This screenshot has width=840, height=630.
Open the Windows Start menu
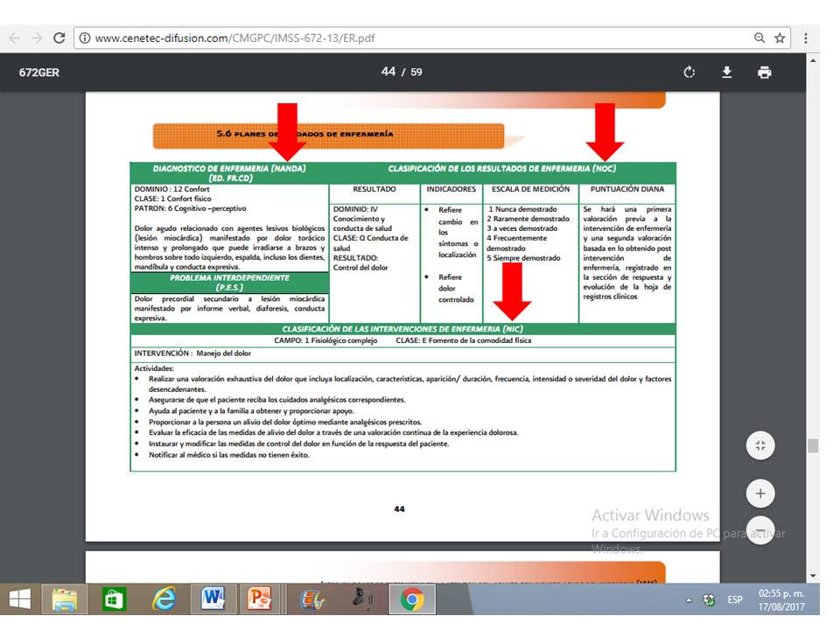coord(18,600)
